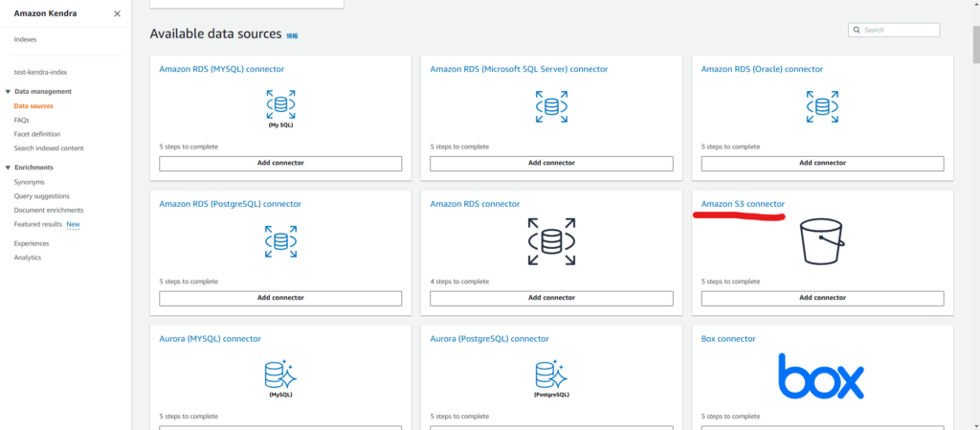Add connector for plain Amazon RDS connector
Screen dimensions: 980x430
click(551, 298)
